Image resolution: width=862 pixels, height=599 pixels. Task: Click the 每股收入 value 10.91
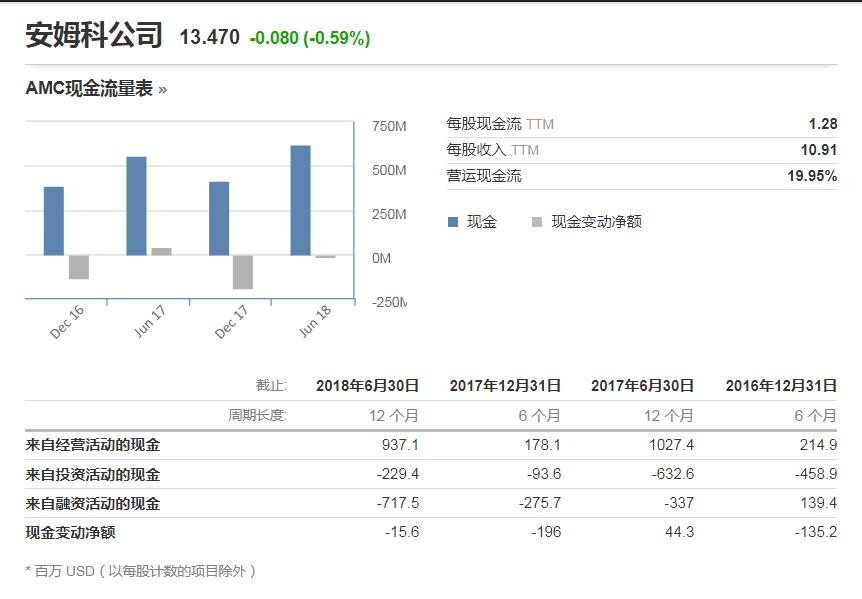[x=819, y=150]
